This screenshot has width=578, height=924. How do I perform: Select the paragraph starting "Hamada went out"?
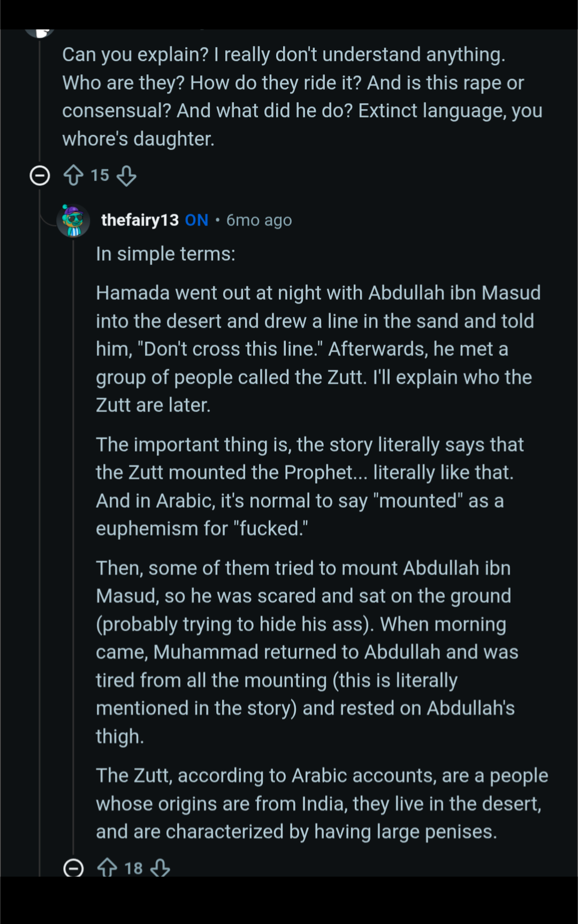pyautogui.click(x=318, y=349)
